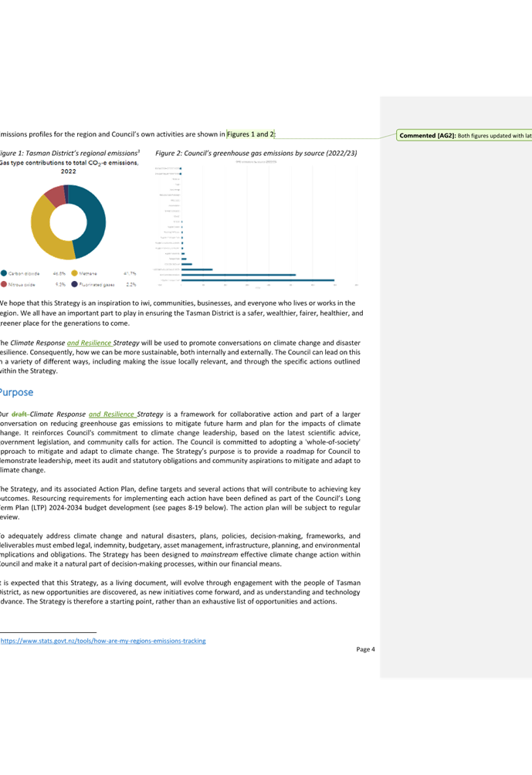Click the Nitrous oxide red legend swatch

tap(4, 284)
